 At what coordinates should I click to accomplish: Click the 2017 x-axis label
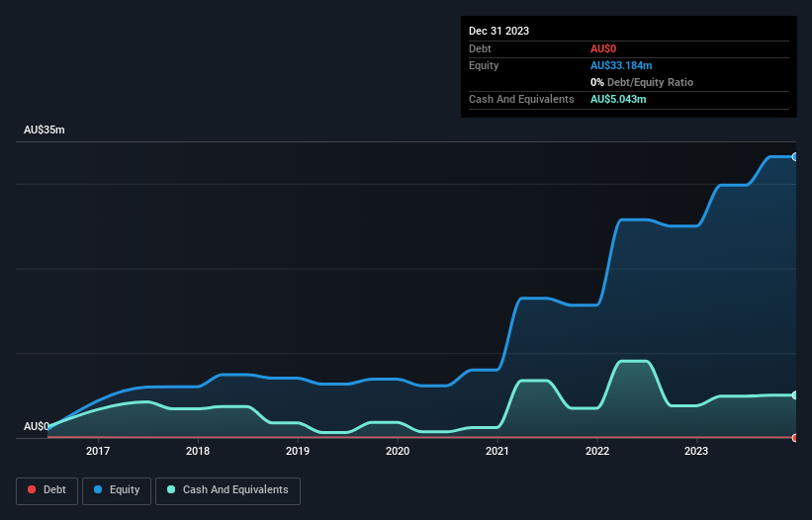coord(98,451)
